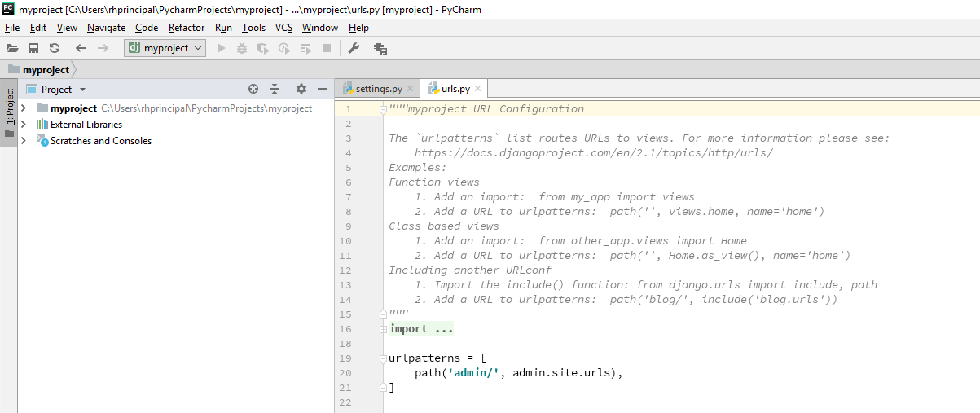The height and width of the screenshot is (413, 980).
Task: Click the 'Function views' comment line
Action: point(434,182)
